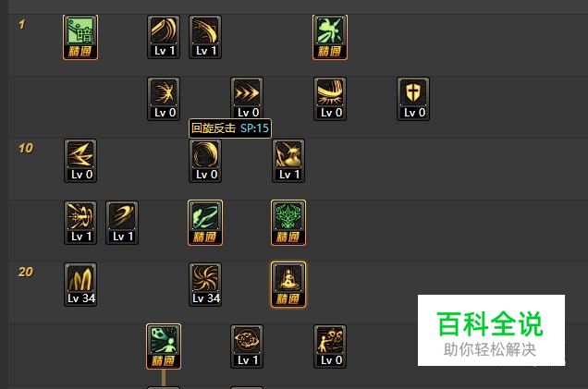Screen dimensions: 588x389
Task: Choose the lightning bolt skill at level 10
Action: pos(80,161)
